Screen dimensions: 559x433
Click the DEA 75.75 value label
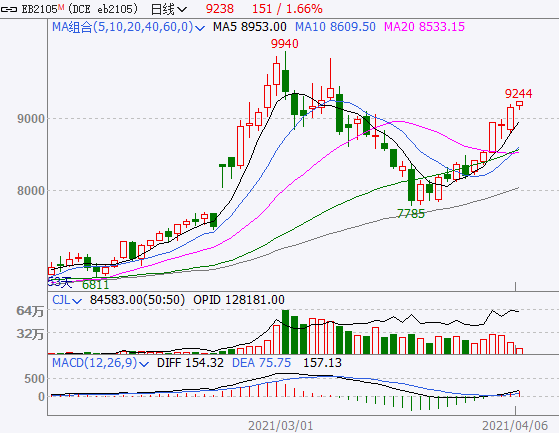coord(261,363)
